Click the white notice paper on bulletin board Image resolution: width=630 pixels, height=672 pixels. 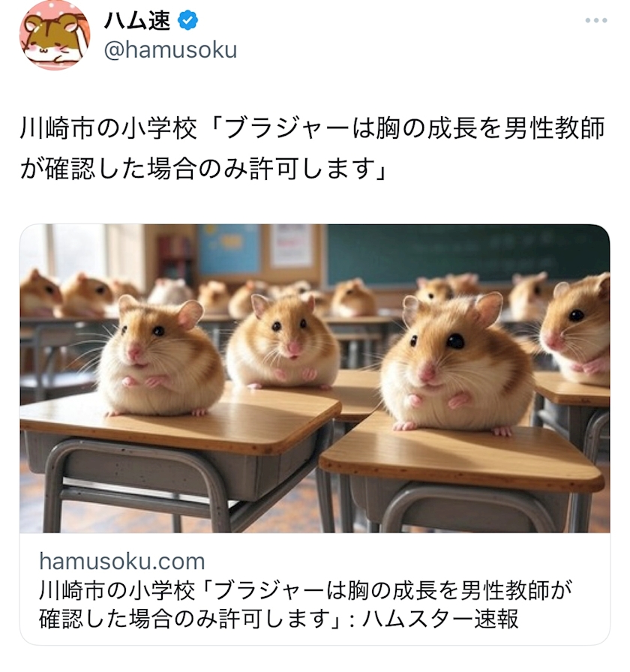[292, 245]
